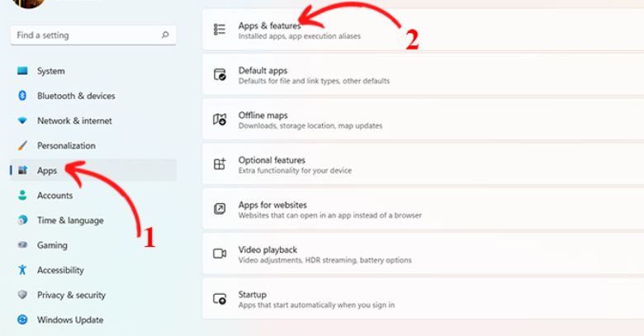Image resolution: width=644 pixels, height=336 pixels.
Task: Open Apps & features page
Action: (x=423, y=30)
